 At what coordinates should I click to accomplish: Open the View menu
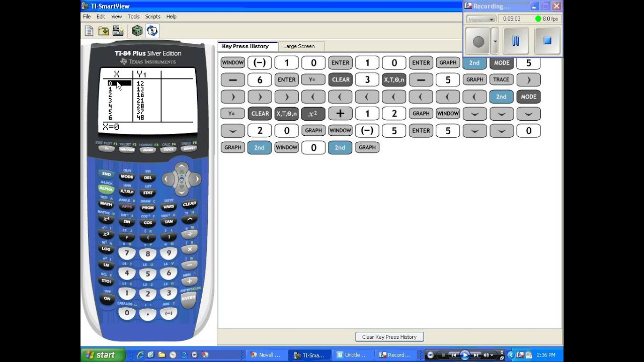[117, 17]
